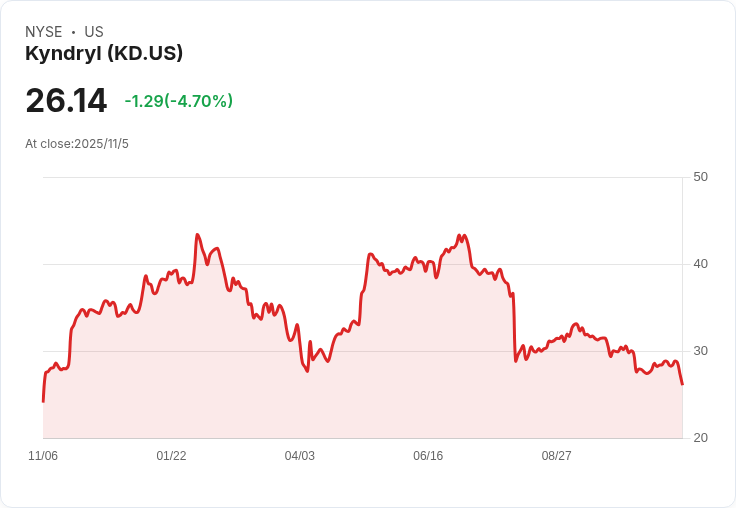The width and height of the screenshot is (736, 508).
Task: Select the 04/03 date on the x-axis
Action: click(x=300, y=456)
